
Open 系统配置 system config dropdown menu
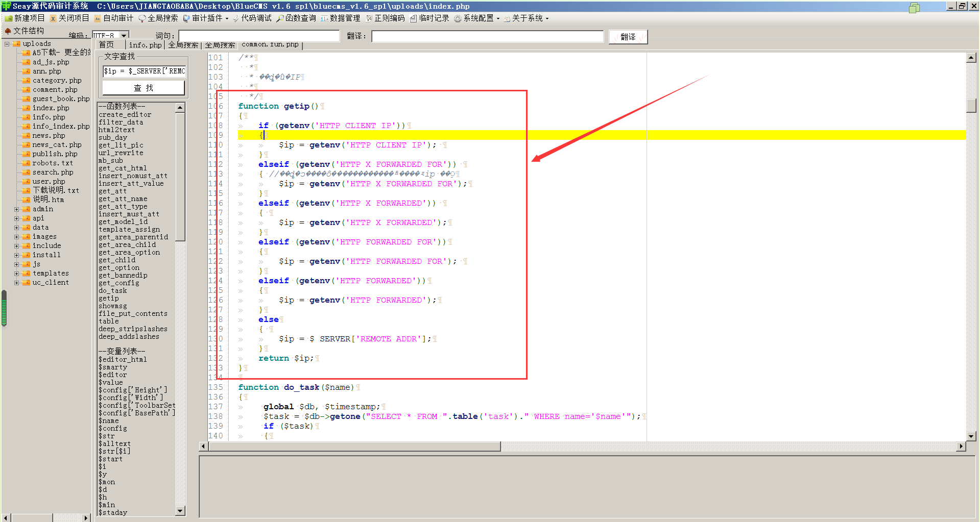coord(477,18)
